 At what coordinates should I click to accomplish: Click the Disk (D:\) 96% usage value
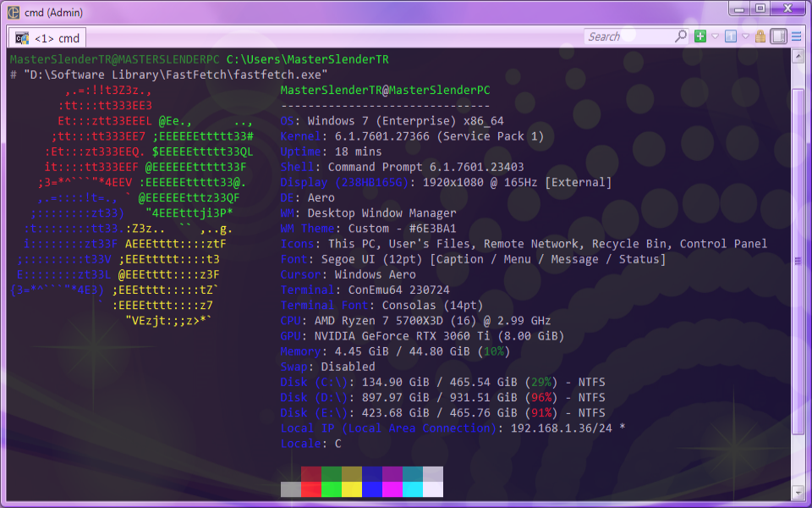(540, 398)
